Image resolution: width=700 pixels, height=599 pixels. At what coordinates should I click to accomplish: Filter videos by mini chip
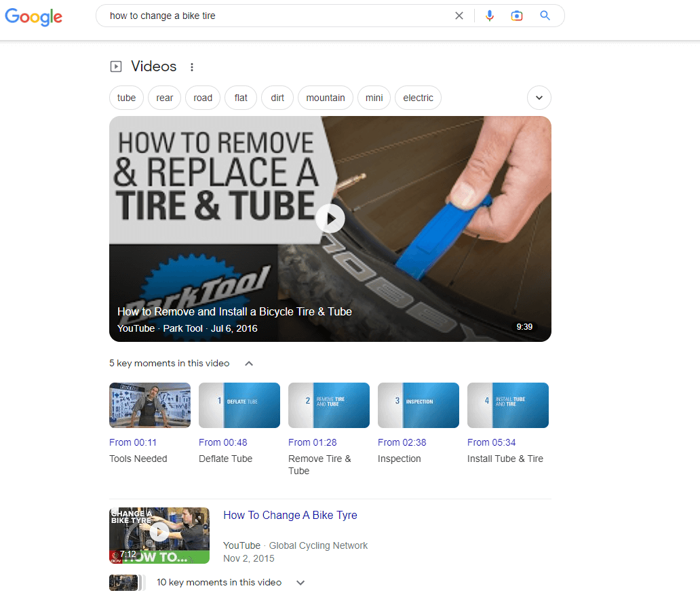click(x=374, y=98)
